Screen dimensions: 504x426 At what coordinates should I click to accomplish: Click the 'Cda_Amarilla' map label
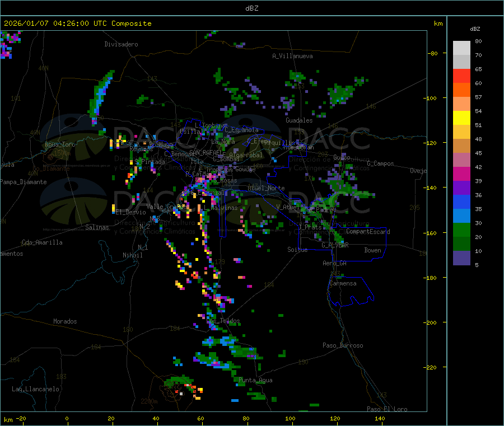pos(42,242)
